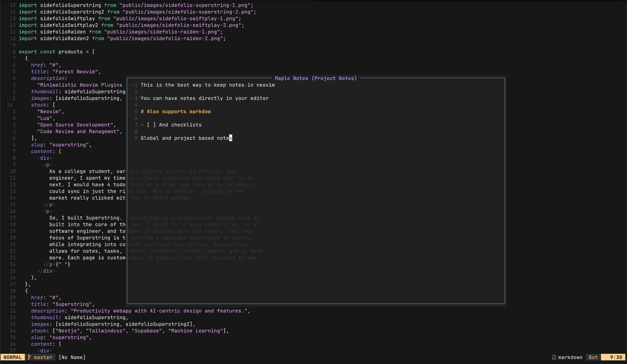Click current line number 16 in gutter
The width and height of the screenshot is (627, 364).
click(x=10, y=105)
